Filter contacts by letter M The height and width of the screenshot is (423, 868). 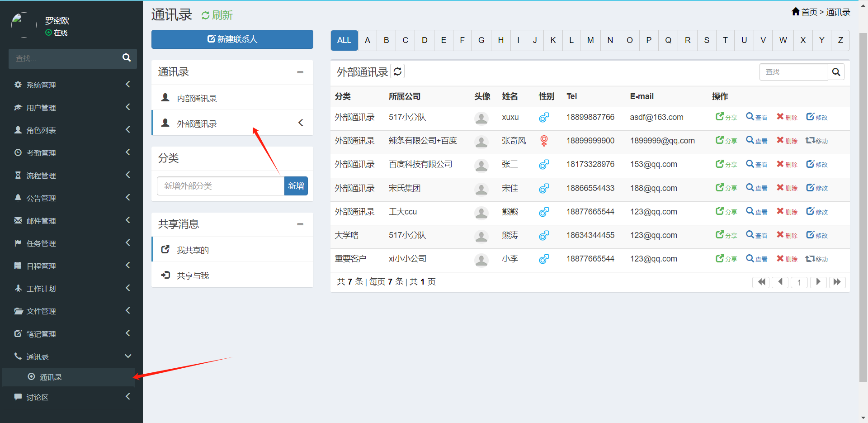[x=590, y=40]
